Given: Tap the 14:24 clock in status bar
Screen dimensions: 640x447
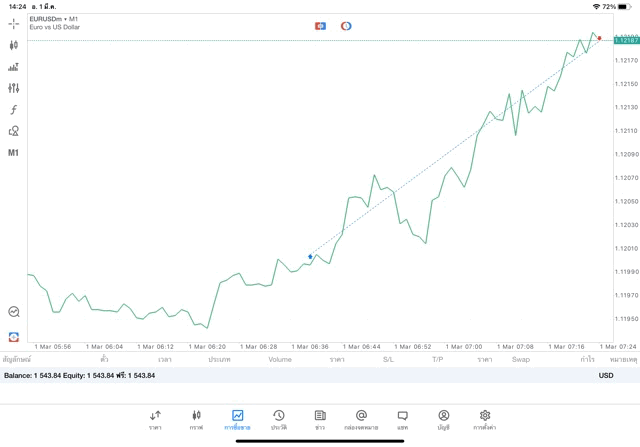Looking at the screenshot, I should coord(17,7).
